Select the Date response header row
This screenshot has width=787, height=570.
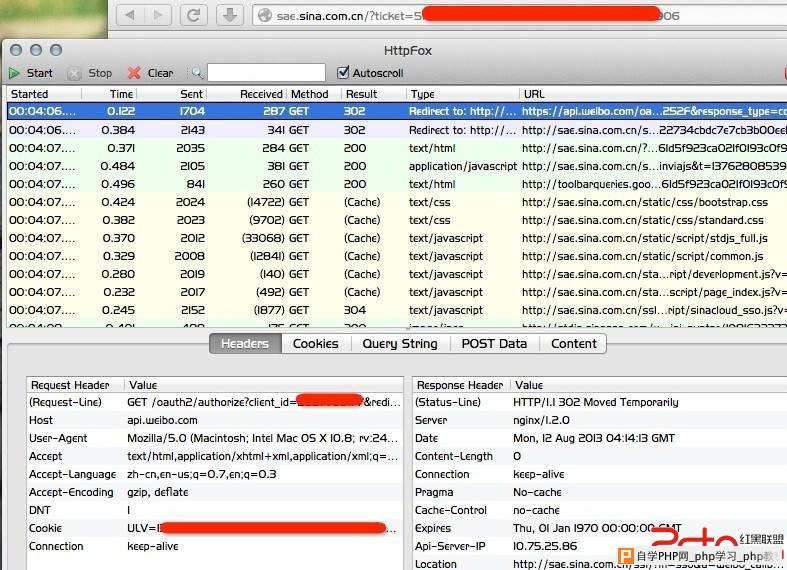[x=600, y=439]
